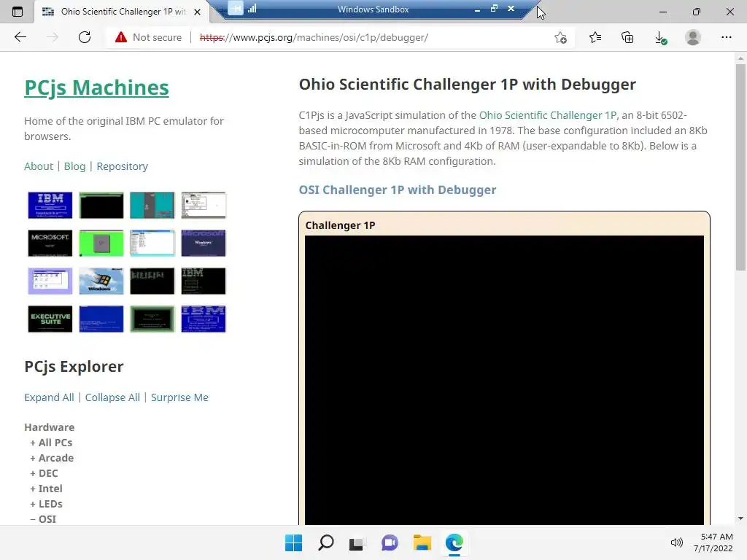747x560 pixels.
Task: Open the tab actions menu
Action: point(18,12)
